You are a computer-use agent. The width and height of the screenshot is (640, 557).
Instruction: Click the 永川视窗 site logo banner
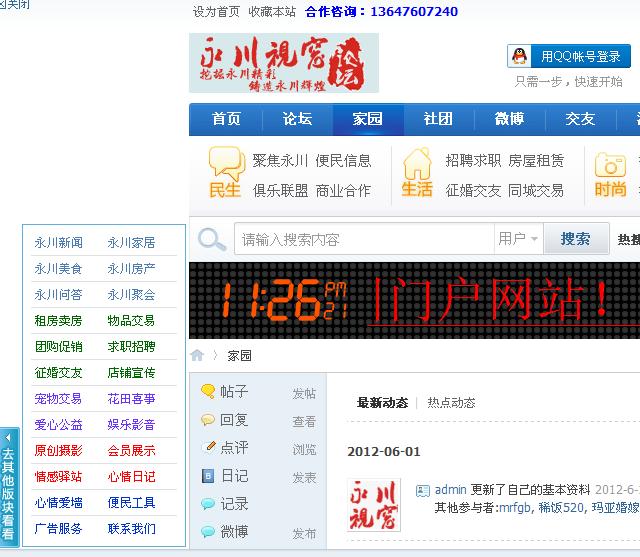pyautogui.click(x=284, y=63)
